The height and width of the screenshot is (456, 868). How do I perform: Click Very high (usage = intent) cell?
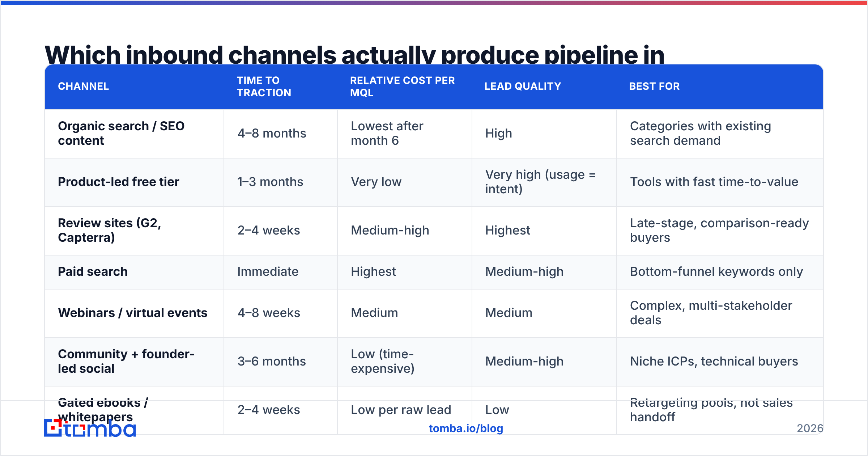pos(544,182)
